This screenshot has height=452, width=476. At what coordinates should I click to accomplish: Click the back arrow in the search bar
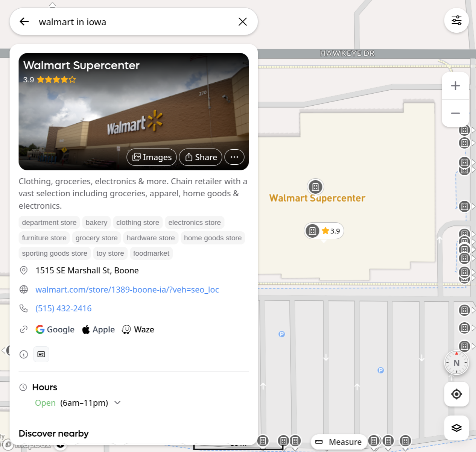pos(24,21)
